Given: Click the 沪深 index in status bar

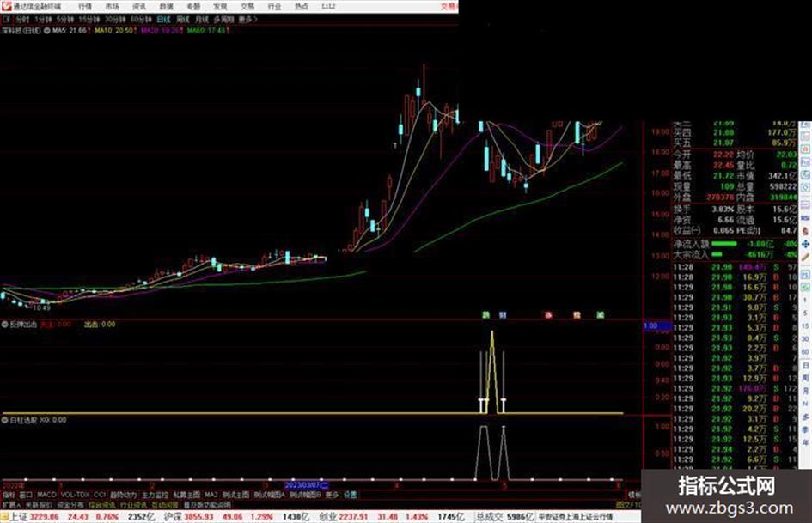Looking at the screenshot, I should [x=173, y=517].
